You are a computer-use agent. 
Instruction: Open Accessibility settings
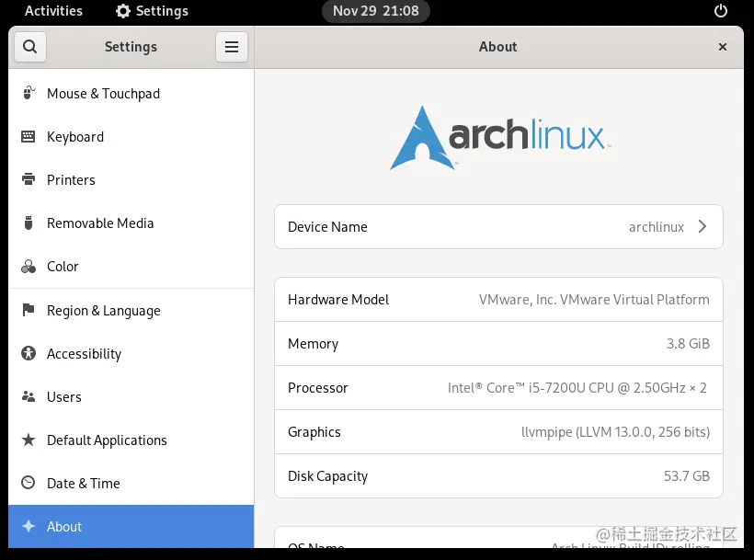pos(131,354)
